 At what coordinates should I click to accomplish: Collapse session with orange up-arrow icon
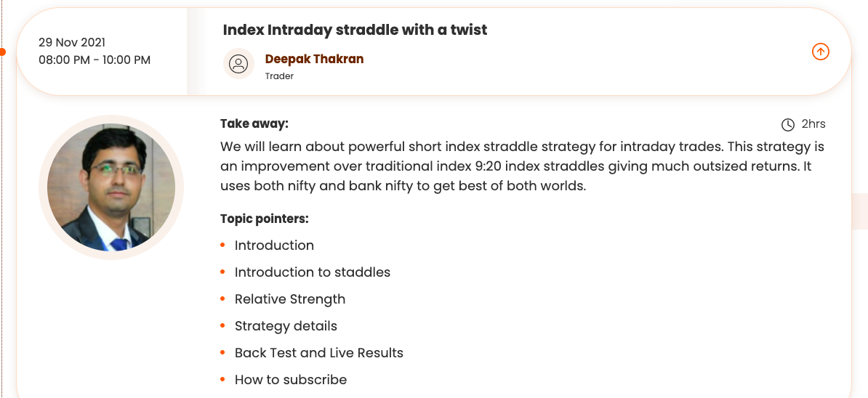click(x=820, y=52)
